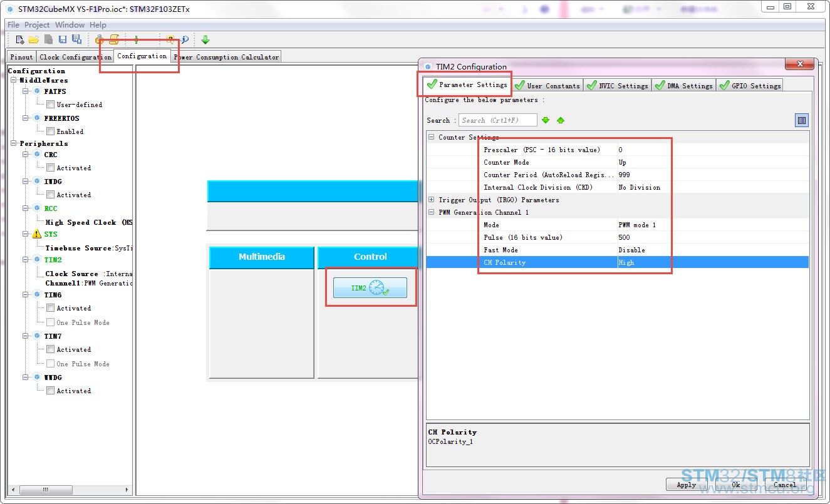Collapse the TIM6 tree node

pos(26,295)
